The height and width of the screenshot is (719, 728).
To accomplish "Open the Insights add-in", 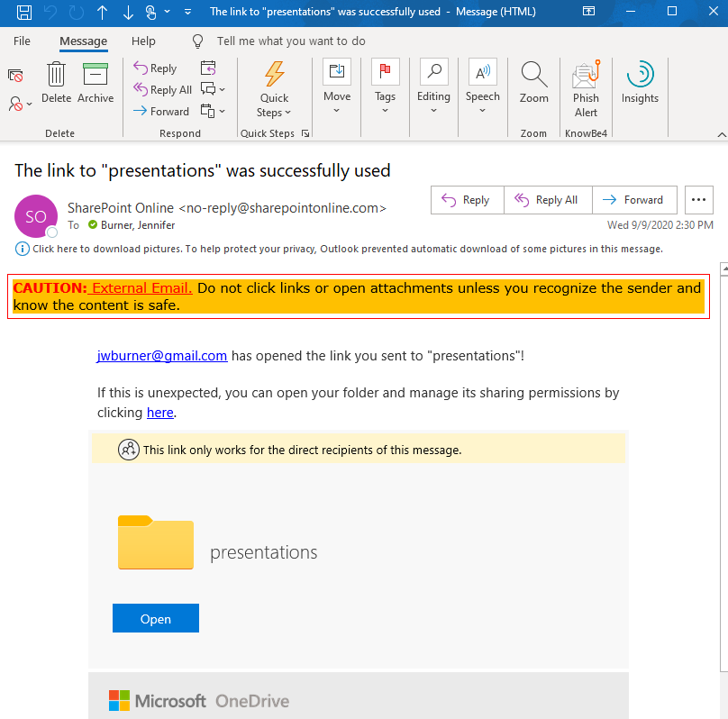I will tap(640, 83).
